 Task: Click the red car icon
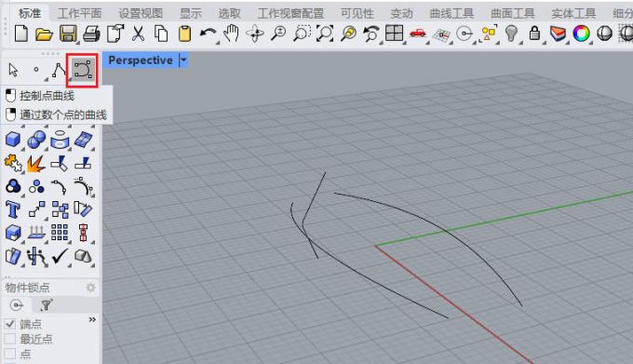417,33
